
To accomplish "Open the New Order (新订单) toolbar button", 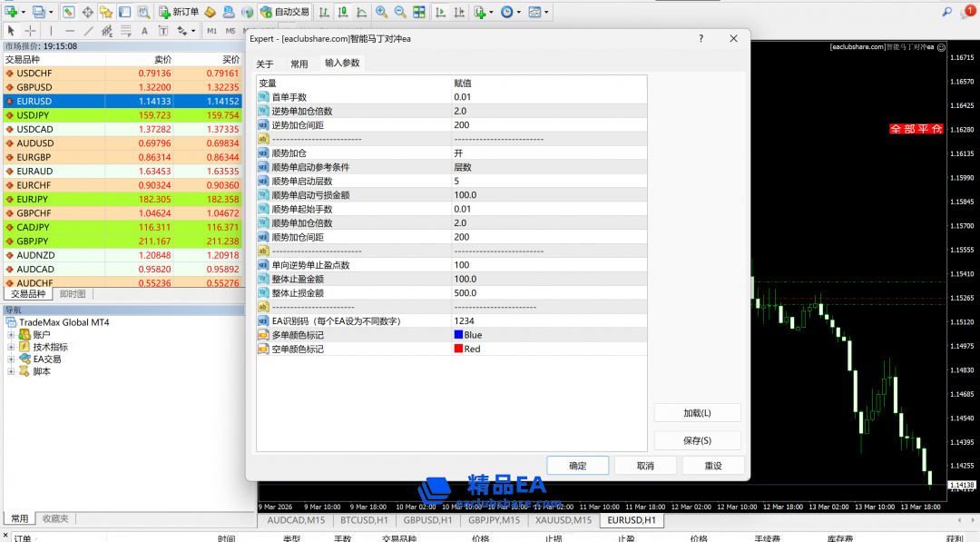I will click(179, 12).
